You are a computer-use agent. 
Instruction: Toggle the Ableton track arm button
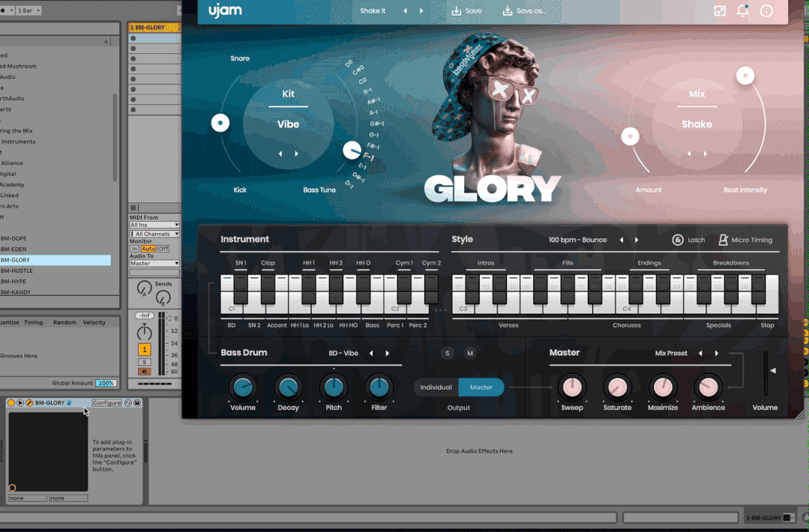(x=145, y=372)
